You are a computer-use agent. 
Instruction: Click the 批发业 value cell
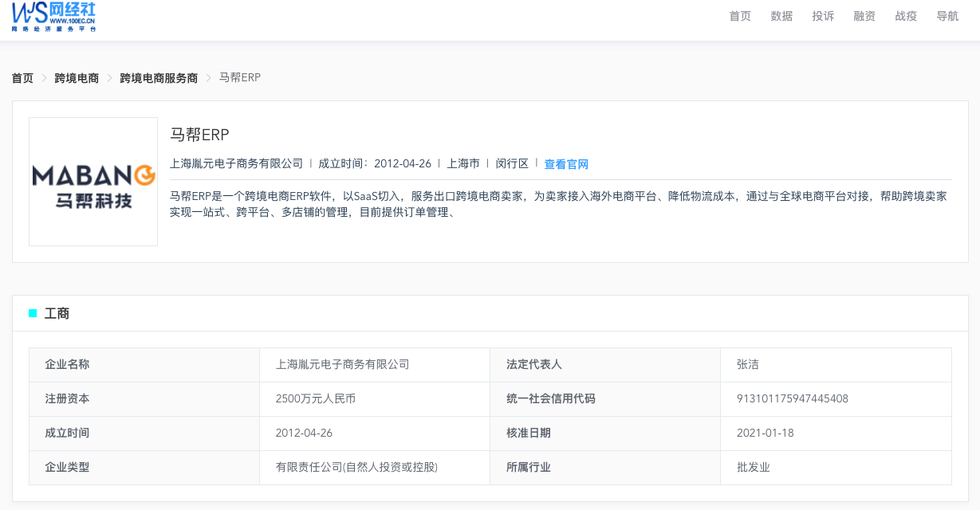click(836, 468)
